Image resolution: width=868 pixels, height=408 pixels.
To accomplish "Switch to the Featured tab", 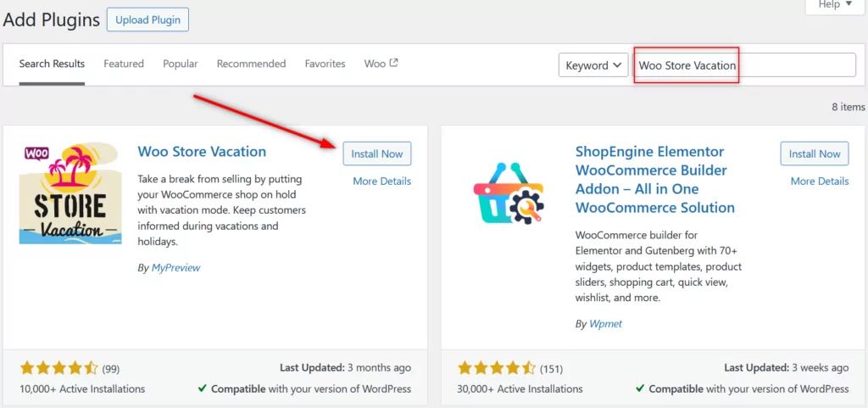I will point(124,64).
